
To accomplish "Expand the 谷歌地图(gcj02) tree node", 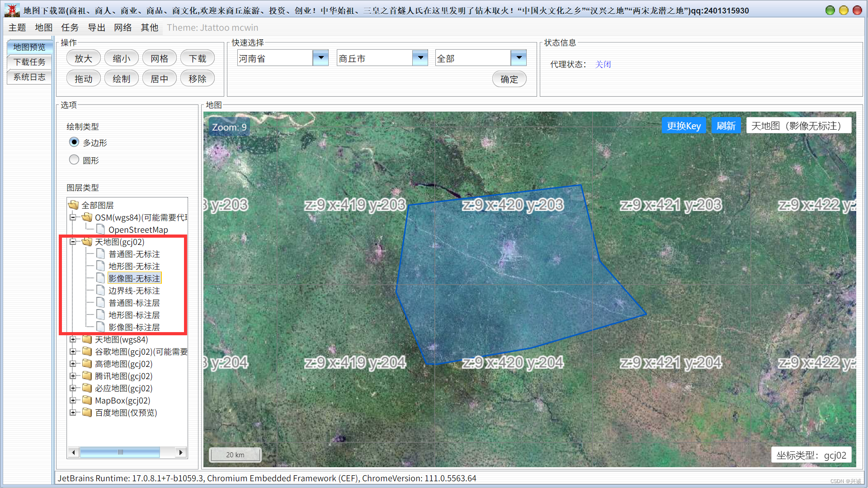I will pos(73,352).
